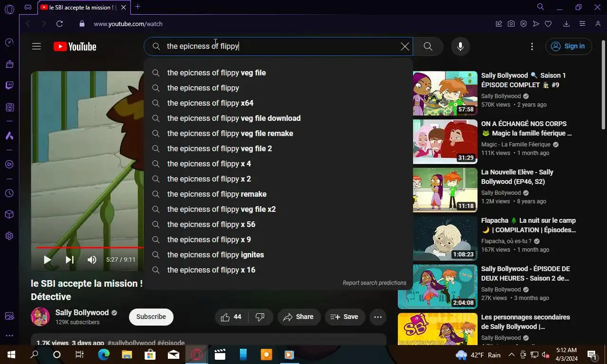Add page to bookmarks heart icon
Screen dimensions: 607x364
point(548,24)
